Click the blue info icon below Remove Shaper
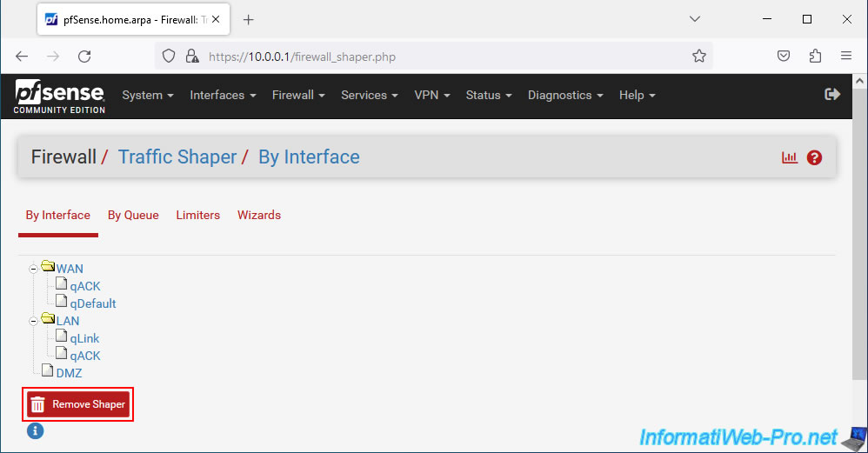 coord(35,430)
